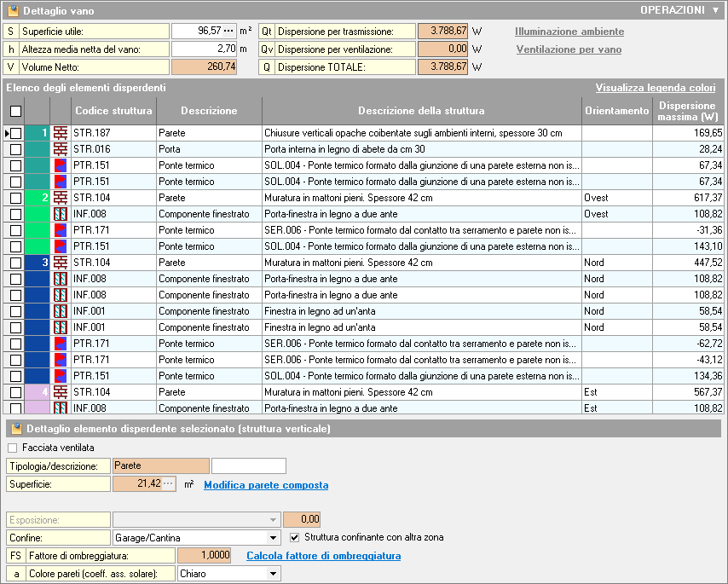The height and width of the screenshot is (584, 728).
Task: Click the ellipsis button in the Superficie 21,42 field
Action: click(x=168, y=484)
